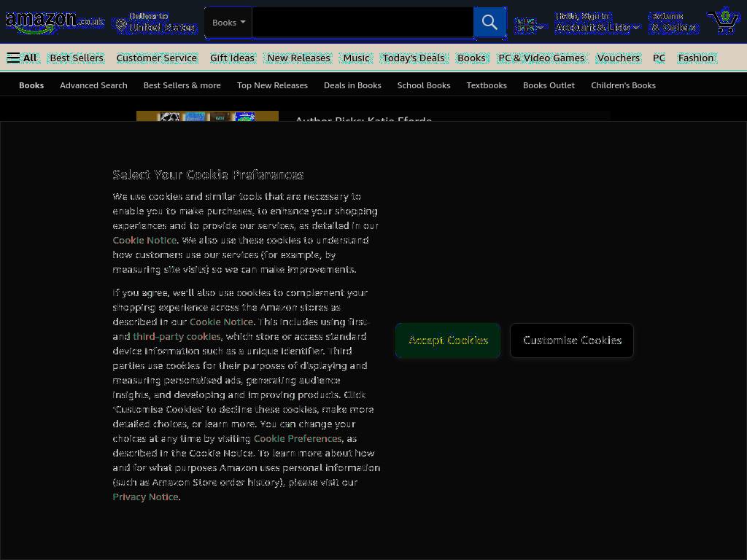Go to Best Sellers in the nav bar

pos(77,58)
